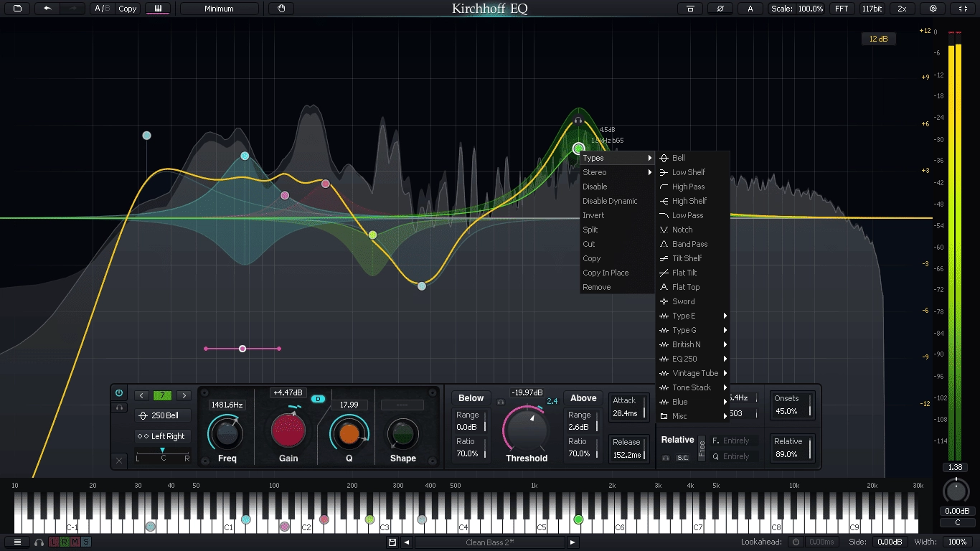This screenshot has height=551, width=980.
Task: Open the settings gear icon
Action: tap(933, 9)
